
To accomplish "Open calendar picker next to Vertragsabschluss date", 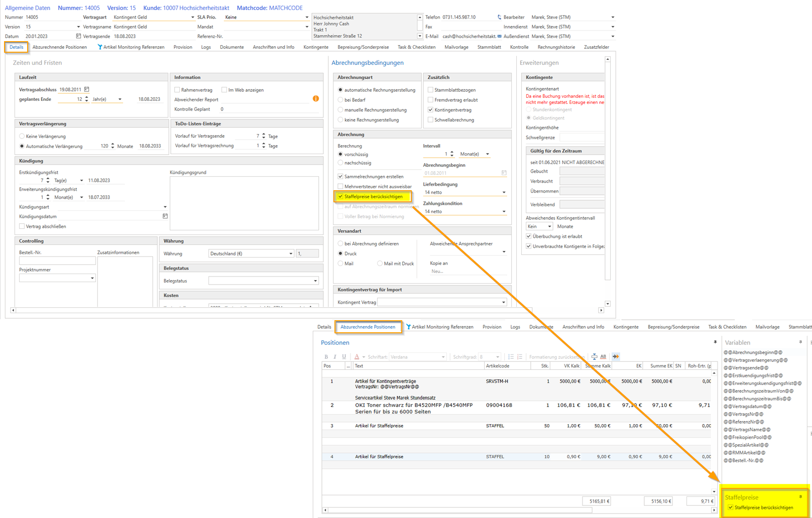I will click(86, 90).
